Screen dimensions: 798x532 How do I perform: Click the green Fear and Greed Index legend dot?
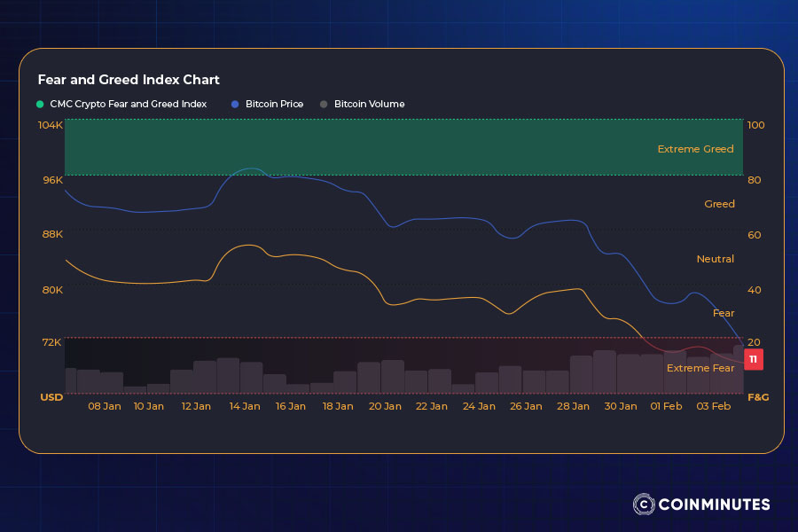(x=42, y=105)
